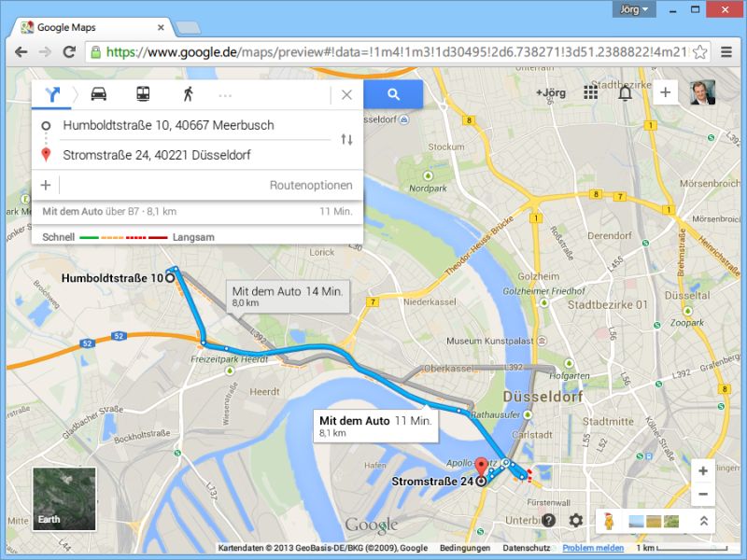Select the Street View pegman icon
Screen dimensions: 747x560
609,521
